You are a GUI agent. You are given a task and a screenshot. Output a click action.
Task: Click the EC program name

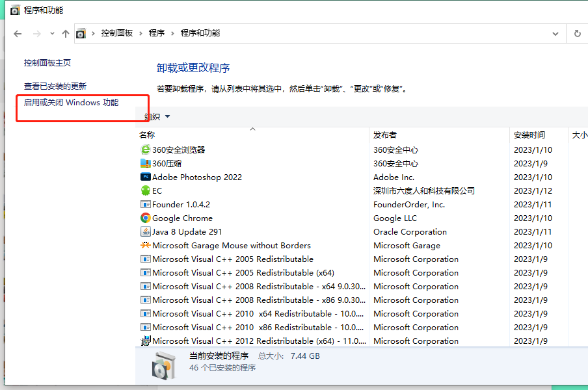click(x=157, y=190)
